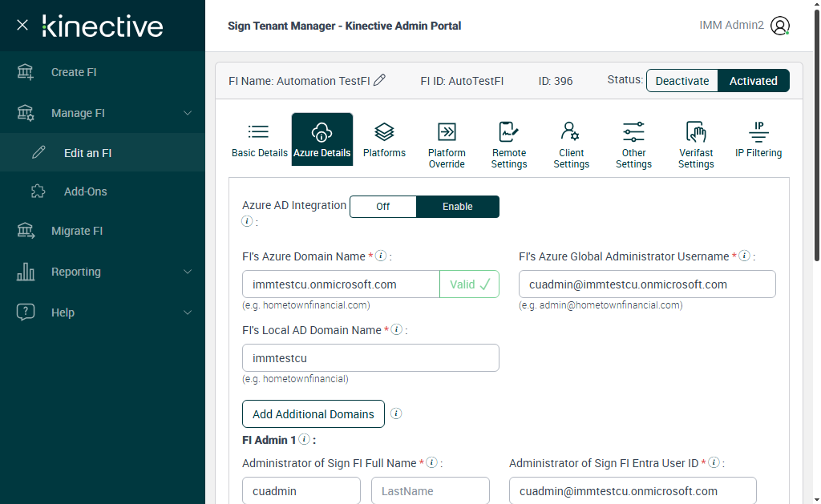Edit the FI Name using the pencil icon
821x504 pixels.
(x=379, y=80)
